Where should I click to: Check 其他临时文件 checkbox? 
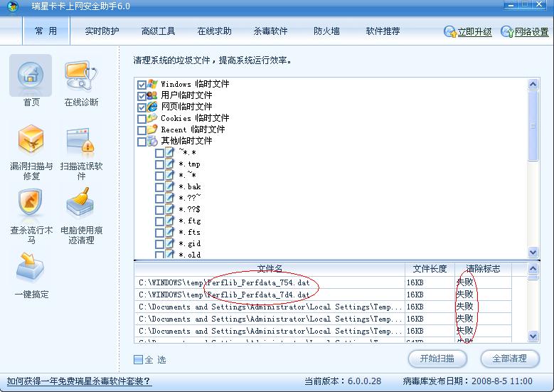pos(142,142)
